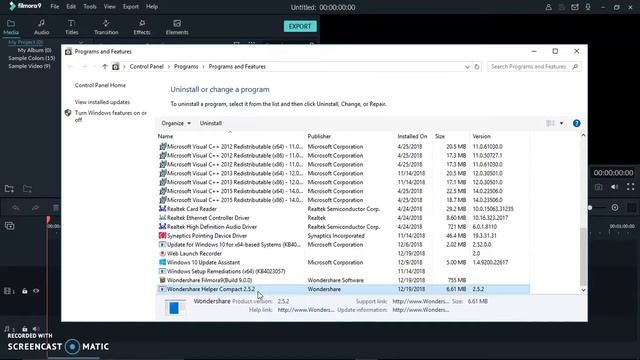
Task: Open the Audio tab in Filmora
Action: point(41,27)
